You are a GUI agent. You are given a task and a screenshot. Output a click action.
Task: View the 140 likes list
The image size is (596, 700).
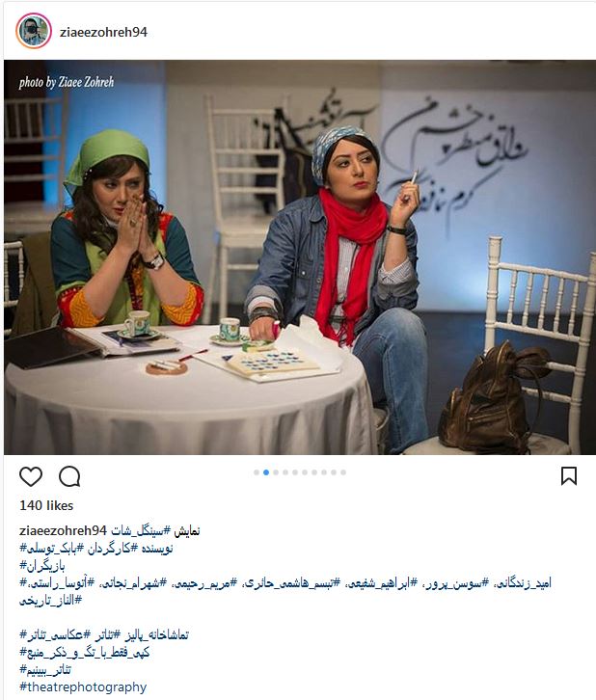point(46,505)
